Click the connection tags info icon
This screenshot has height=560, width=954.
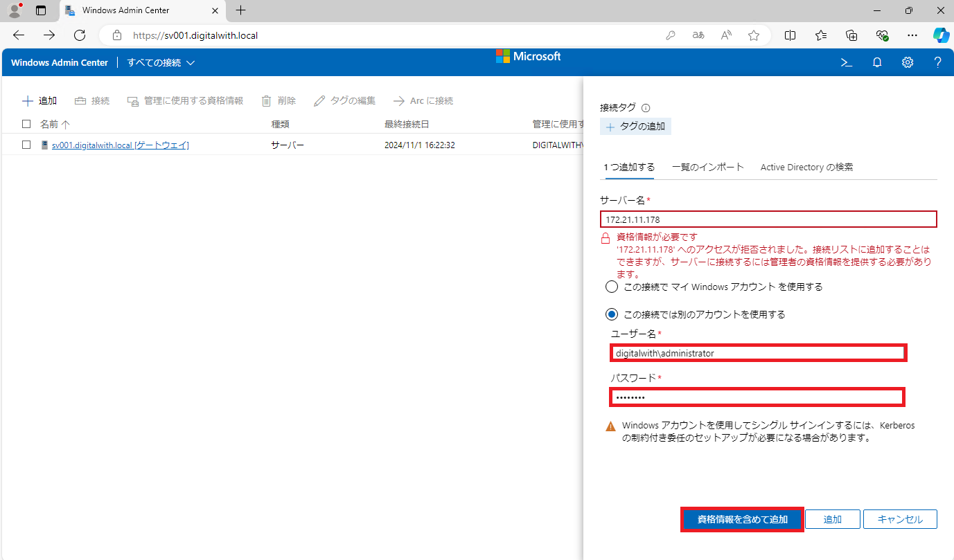tap(646, 108)
